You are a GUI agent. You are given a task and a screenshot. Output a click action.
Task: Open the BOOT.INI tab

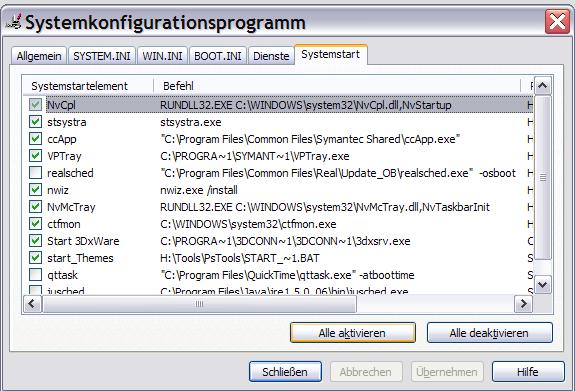pos(218,56)
